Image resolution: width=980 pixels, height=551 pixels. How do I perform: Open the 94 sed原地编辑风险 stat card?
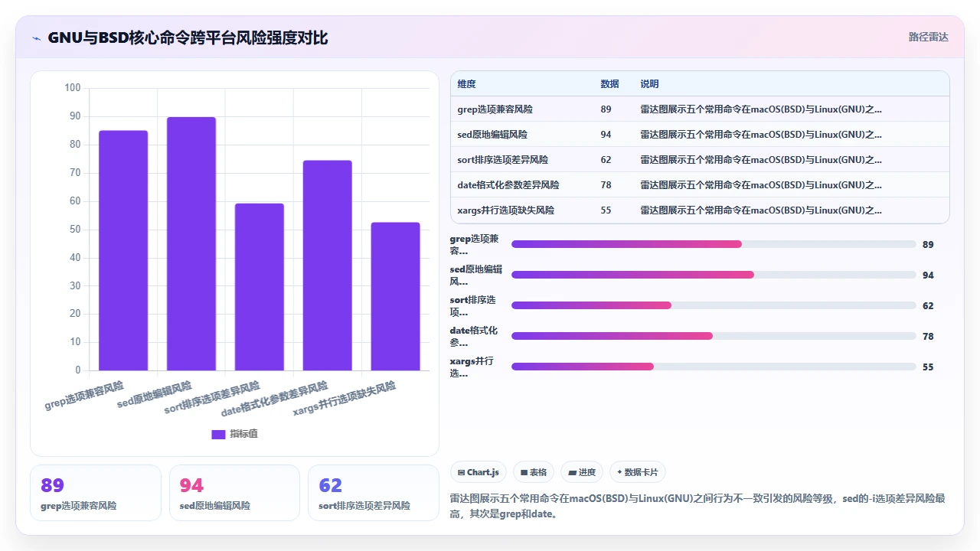click(234, 493)
